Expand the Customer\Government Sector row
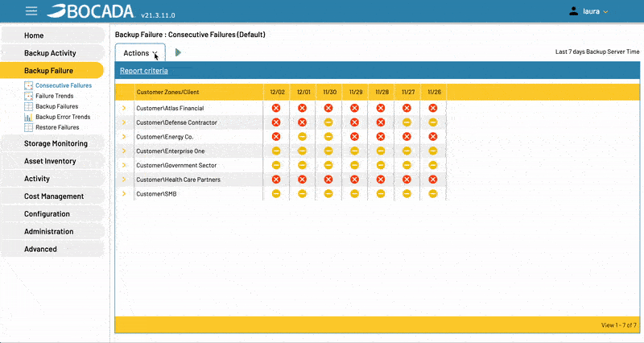 click(x=124, y=165)
